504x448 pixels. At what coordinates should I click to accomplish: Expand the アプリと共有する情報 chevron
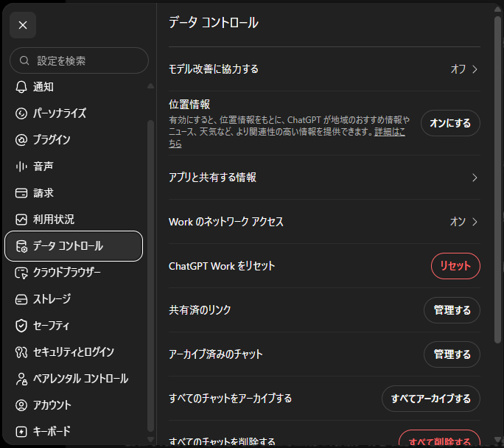[475, 178]
